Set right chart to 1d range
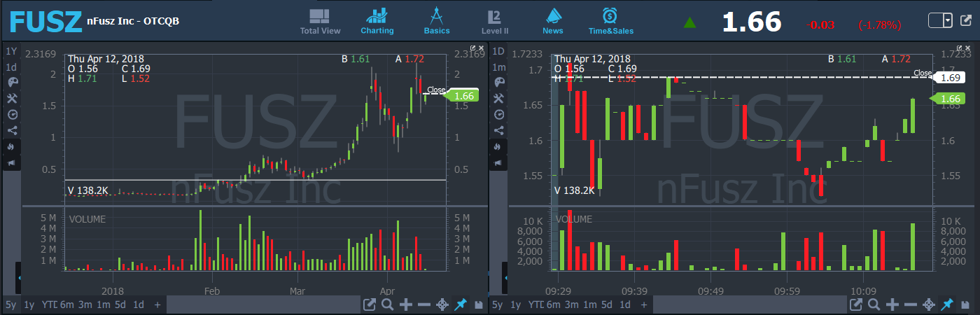 pos(626,304)
